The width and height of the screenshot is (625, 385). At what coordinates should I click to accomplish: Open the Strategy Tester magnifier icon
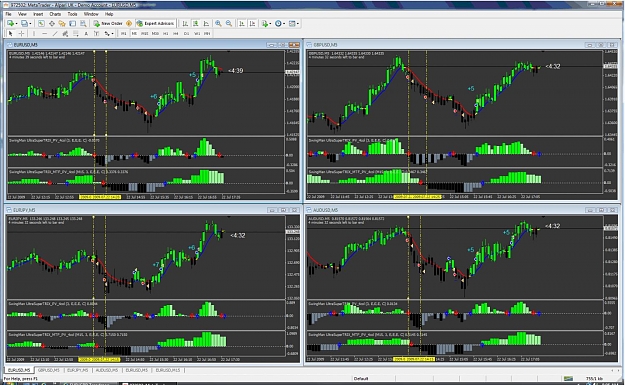(x=83, y=24)
